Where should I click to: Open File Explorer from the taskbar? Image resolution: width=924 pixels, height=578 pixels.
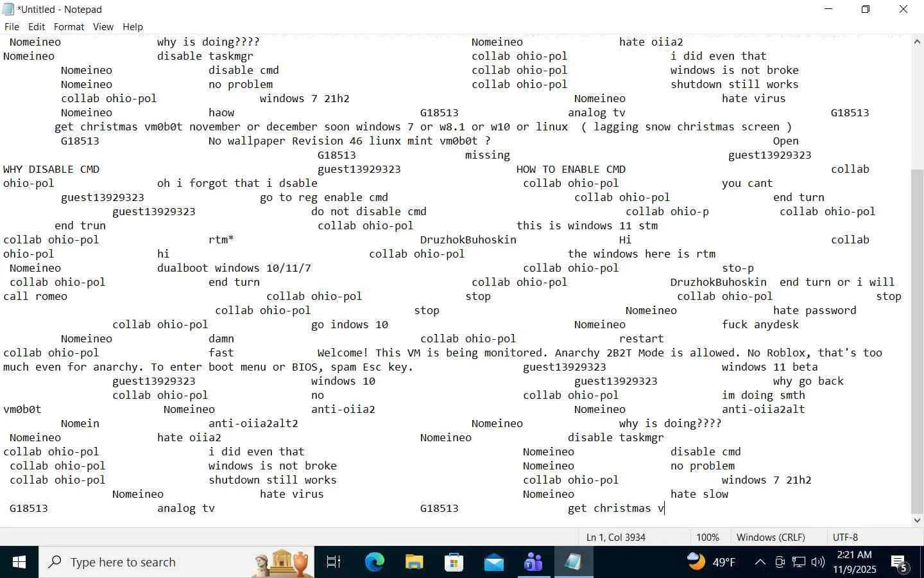(415, 563)
